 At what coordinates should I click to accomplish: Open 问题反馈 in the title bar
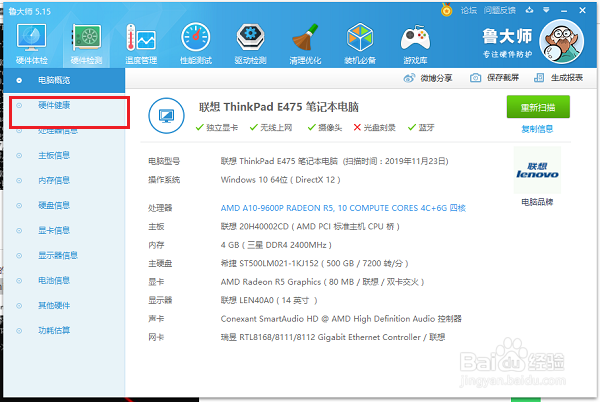(x=499, y=10)
